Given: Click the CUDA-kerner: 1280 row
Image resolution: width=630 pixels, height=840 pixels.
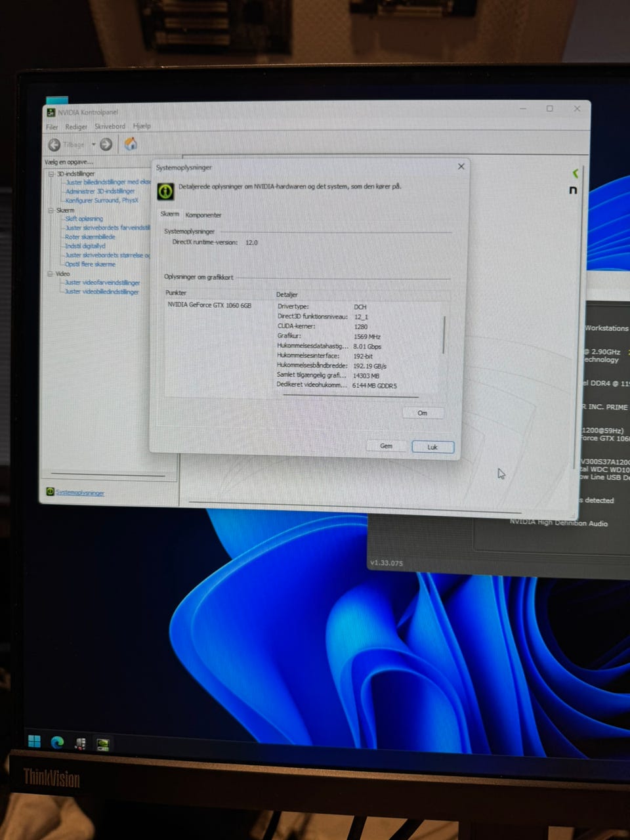Looking at the screenshot, I should pos(360,326).
